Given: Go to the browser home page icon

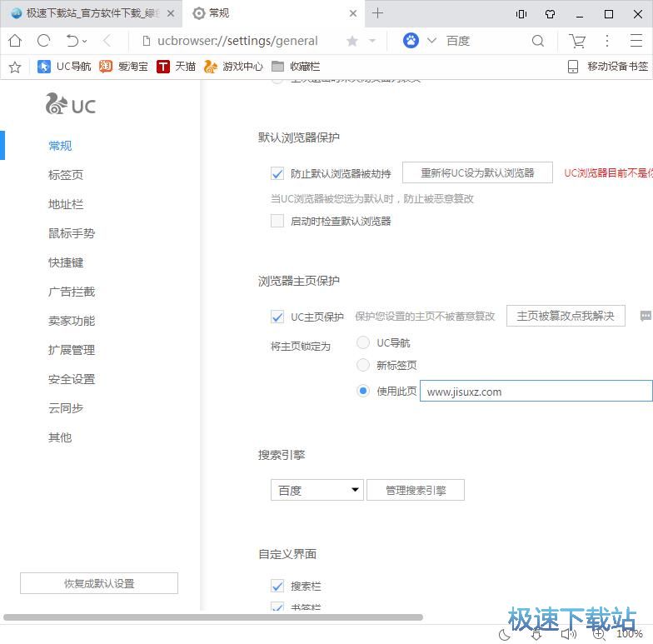Looking at the screenshot, I should click(15, 41).
